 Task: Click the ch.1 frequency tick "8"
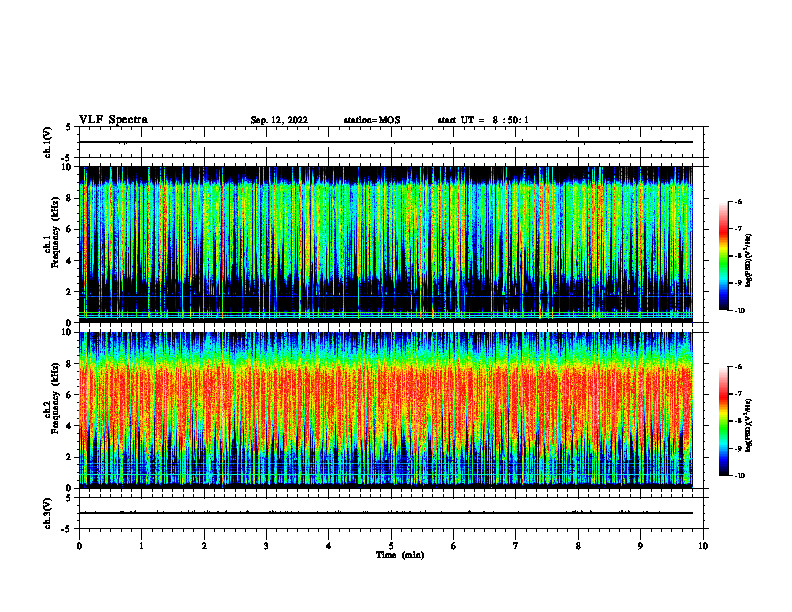click(x=70, y=198)
